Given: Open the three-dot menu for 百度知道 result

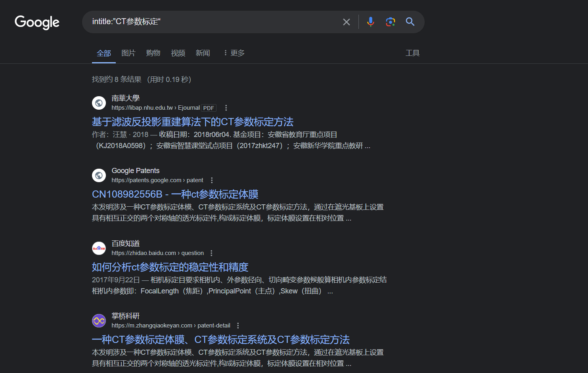Looking at the screenshot, I should (x=211, y=253).
